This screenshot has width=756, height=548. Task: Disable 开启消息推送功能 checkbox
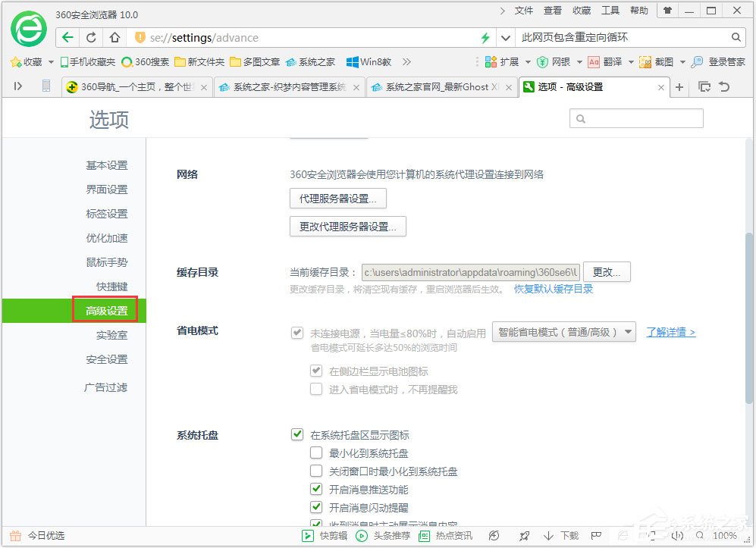[x=316, y=489]
